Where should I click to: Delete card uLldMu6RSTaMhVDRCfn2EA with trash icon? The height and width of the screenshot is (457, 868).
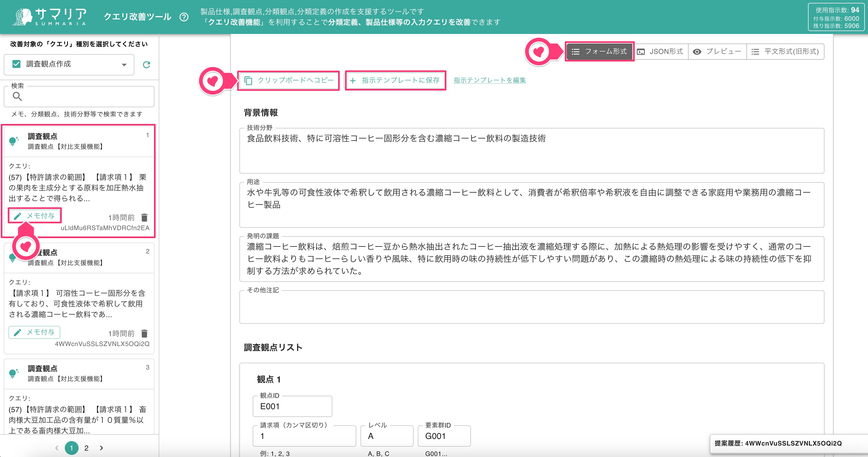tap(144, 217)
